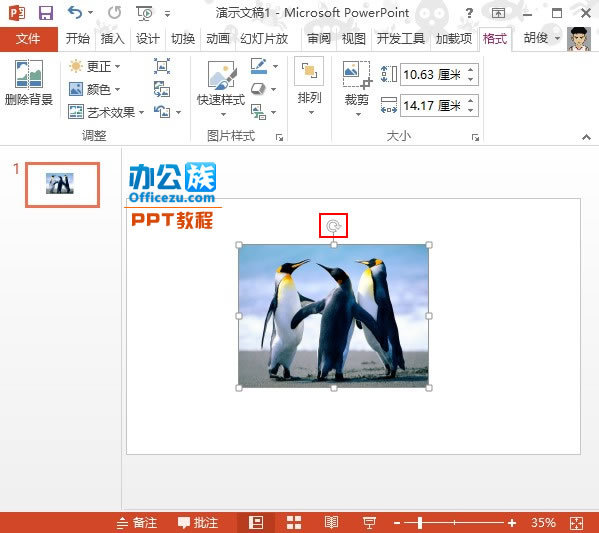
Task: Click the Undo arrow icon
Action: click(75, 13)
